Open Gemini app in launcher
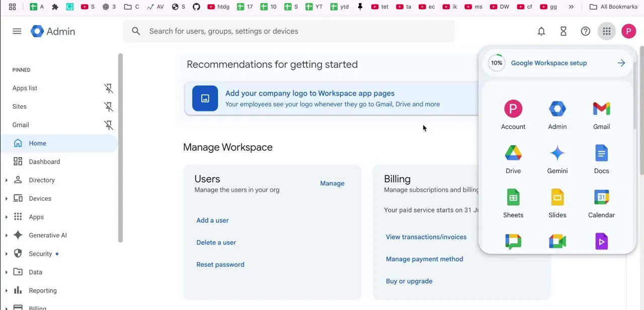Viewport: 644px width, 310px height. tap(557, 160)
